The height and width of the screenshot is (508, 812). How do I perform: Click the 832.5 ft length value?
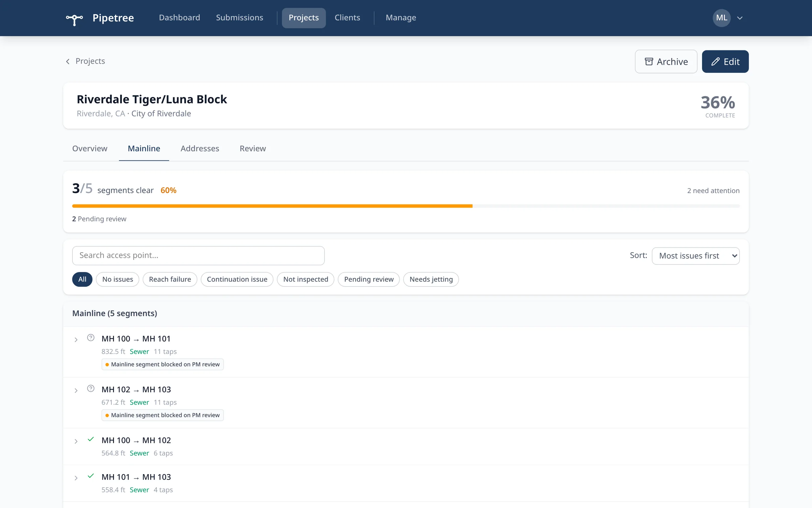tap(113, 352)
